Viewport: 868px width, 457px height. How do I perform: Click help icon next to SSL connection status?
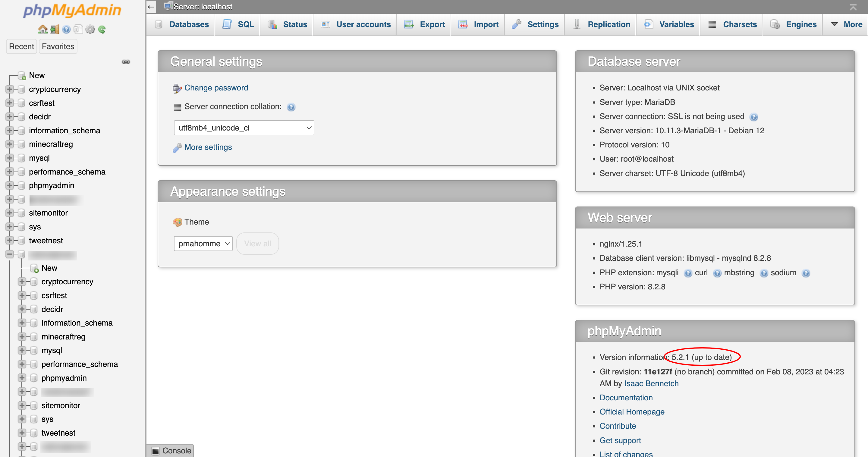tap(754, 117)
